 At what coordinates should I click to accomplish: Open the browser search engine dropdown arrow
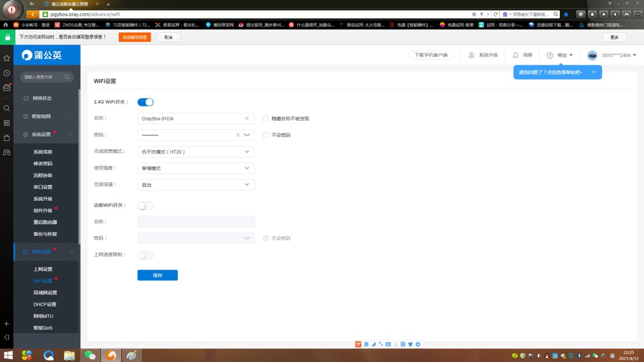[510, 14]
